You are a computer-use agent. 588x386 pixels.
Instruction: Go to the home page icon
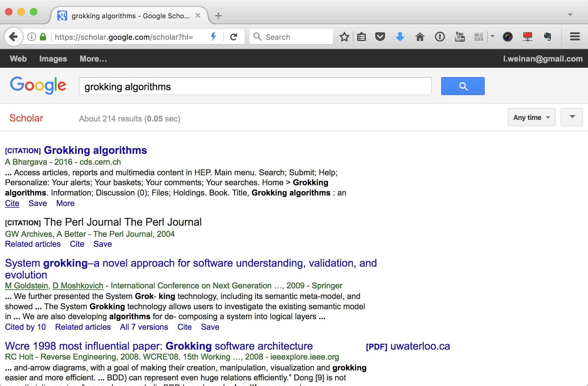[x=420, y=37]
